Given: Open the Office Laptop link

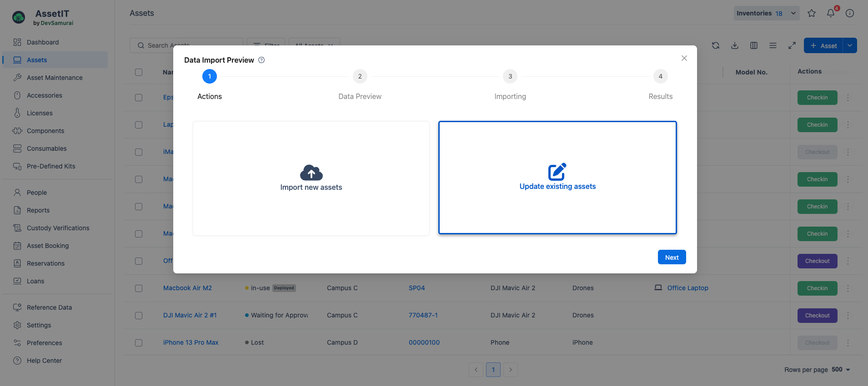Looking at the screenshot, I should tap(687, 288).
